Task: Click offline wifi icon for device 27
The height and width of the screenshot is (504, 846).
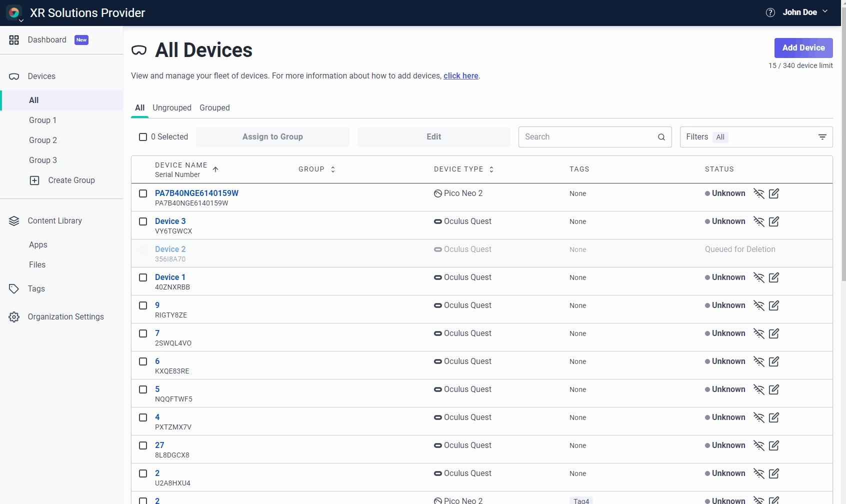Action: (759, 445)
